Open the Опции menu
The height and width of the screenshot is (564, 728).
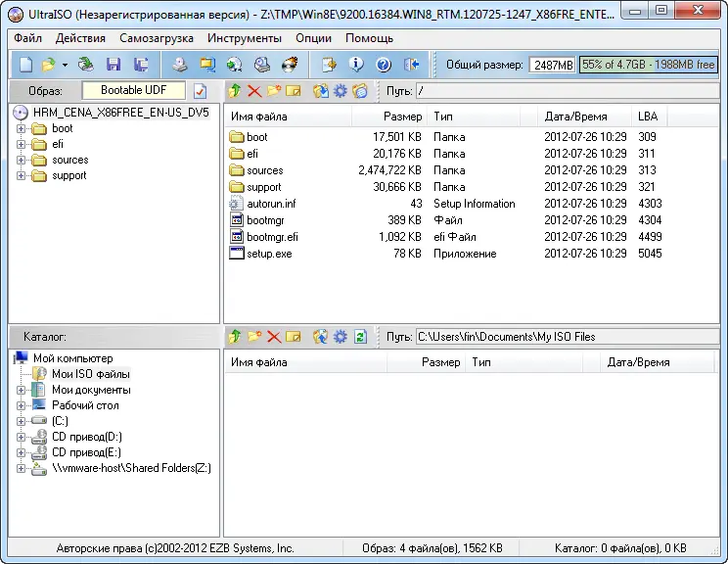(313, 38)
